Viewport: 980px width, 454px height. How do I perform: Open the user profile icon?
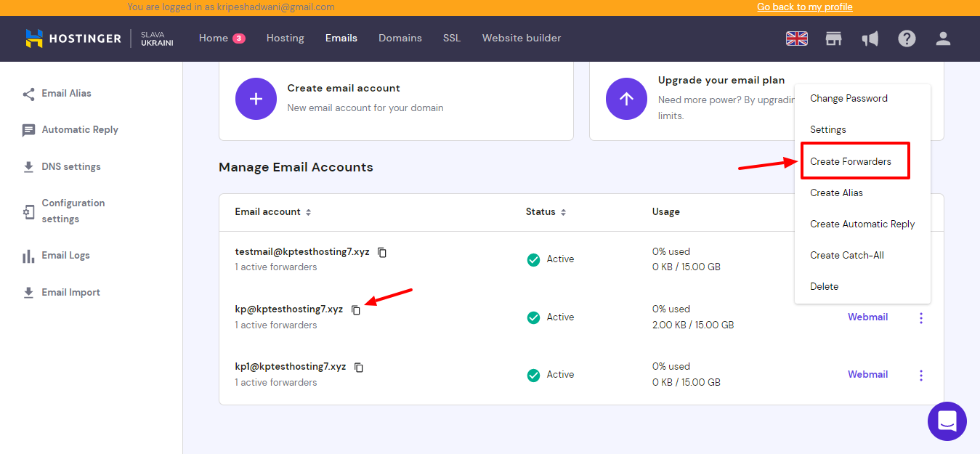[x=943, y=38]
